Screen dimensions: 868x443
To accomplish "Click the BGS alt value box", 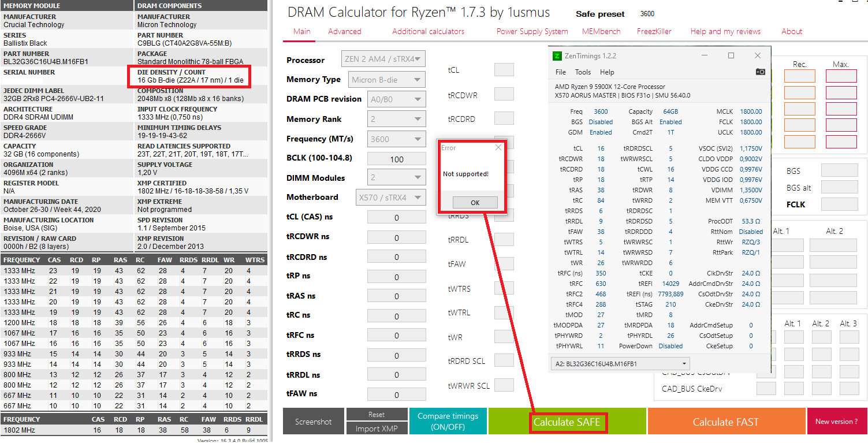I will [x=839, y=187].
